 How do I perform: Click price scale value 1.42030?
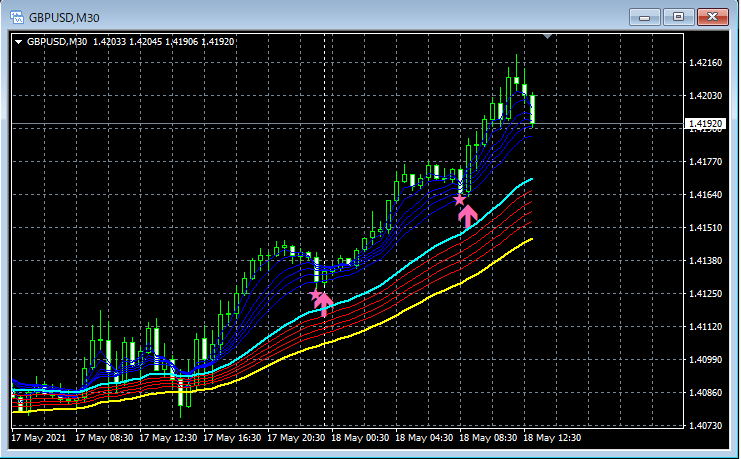(706, 95)
